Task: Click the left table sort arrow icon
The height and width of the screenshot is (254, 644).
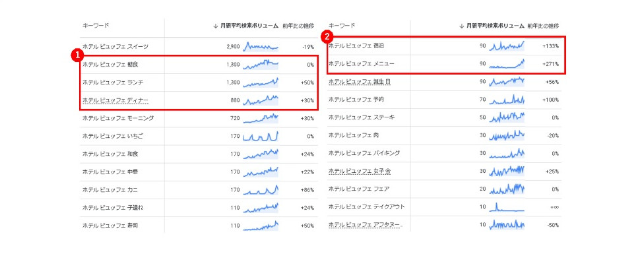Action: [x=215, y=26]
